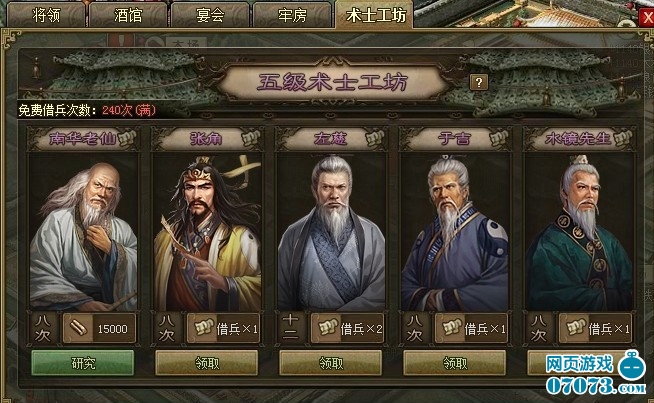Image resolution: width=654 pixels, height=403 pixels.
Task: Click the scroll icon next to 南华老仙
Action: [128, 138]
